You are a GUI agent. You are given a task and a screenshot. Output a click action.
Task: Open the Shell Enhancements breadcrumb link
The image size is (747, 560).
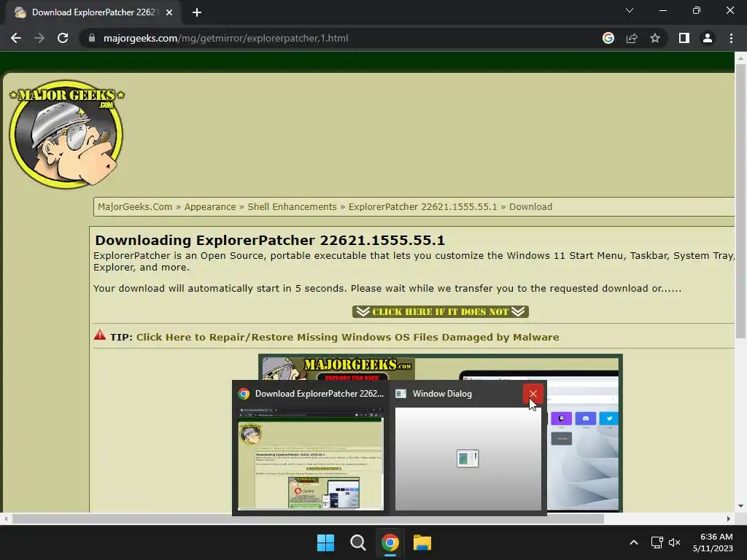(x=292, y=206)
